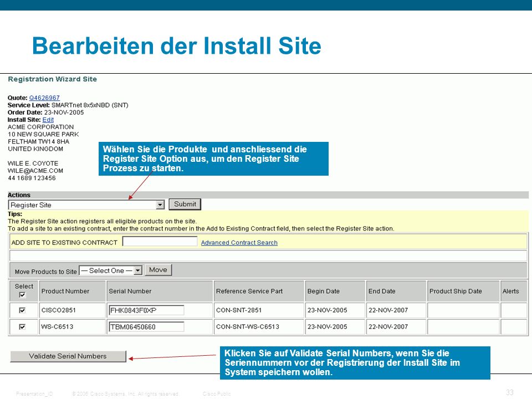Screen dimensions: 532x399
Task: Click the Product Number column header
Action: point(72,291)
